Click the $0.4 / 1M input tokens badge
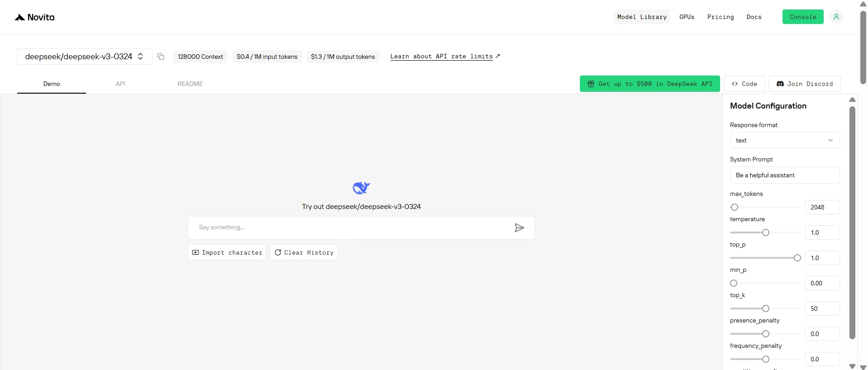The width and height of the screenshot is (868, 370). tap(267, 57)
